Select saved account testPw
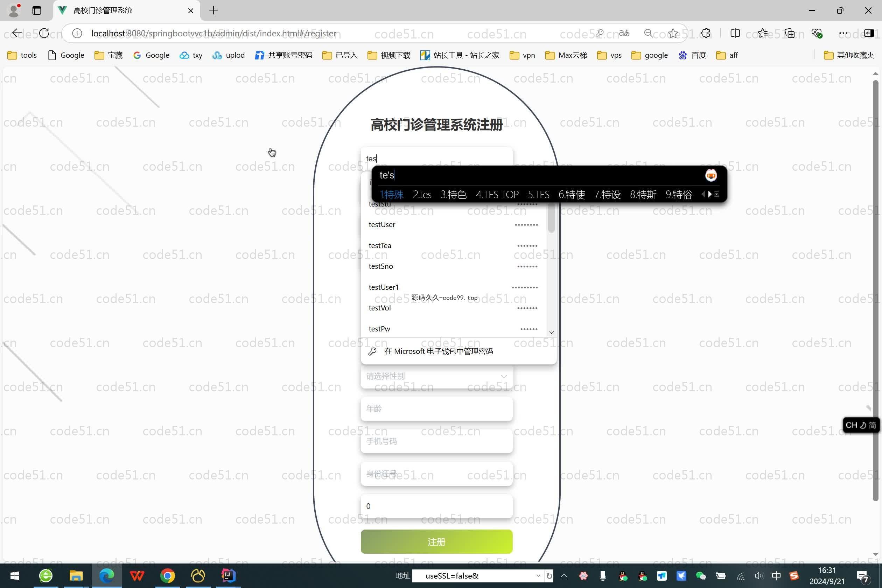 (453, 329)
